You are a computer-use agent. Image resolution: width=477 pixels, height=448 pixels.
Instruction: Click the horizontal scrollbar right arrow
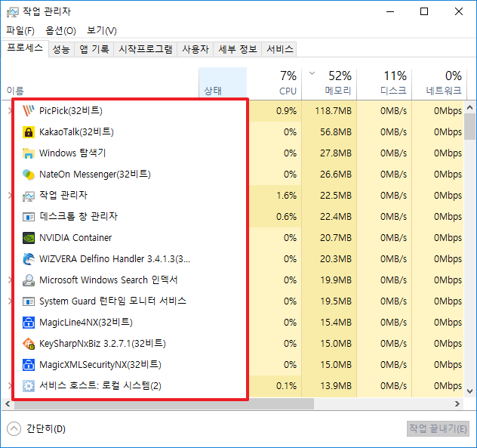(457, 404)
